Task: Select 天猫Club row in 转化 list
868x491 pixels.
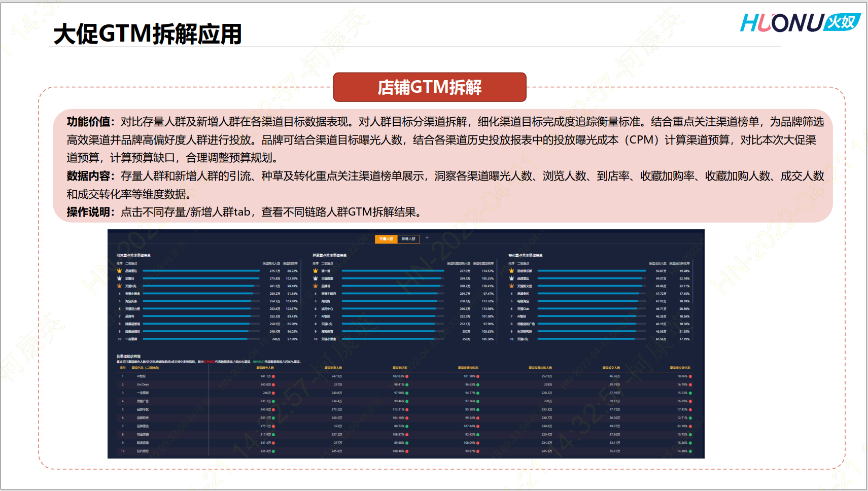Action: 599,309
